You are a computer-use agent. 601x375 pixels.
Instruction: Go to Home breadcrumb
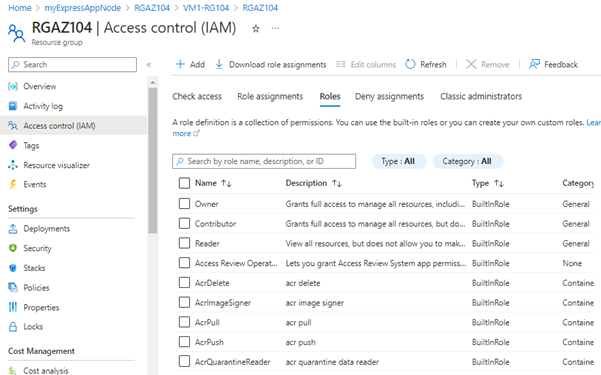coord(20,8)
